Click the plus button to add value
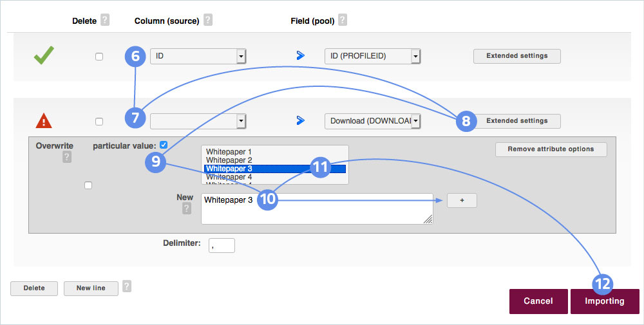The image size is (644, 325). [x=462, y=201]
